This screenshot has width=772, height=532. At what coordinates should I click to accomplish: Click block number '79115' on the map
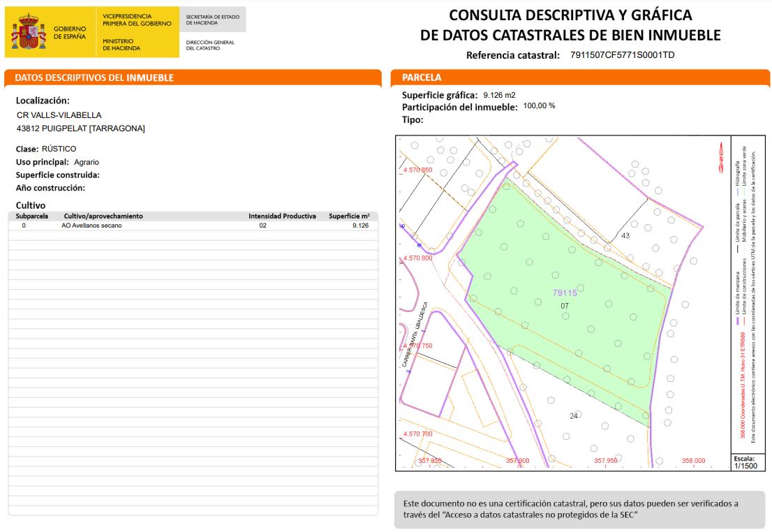point(565,293)
